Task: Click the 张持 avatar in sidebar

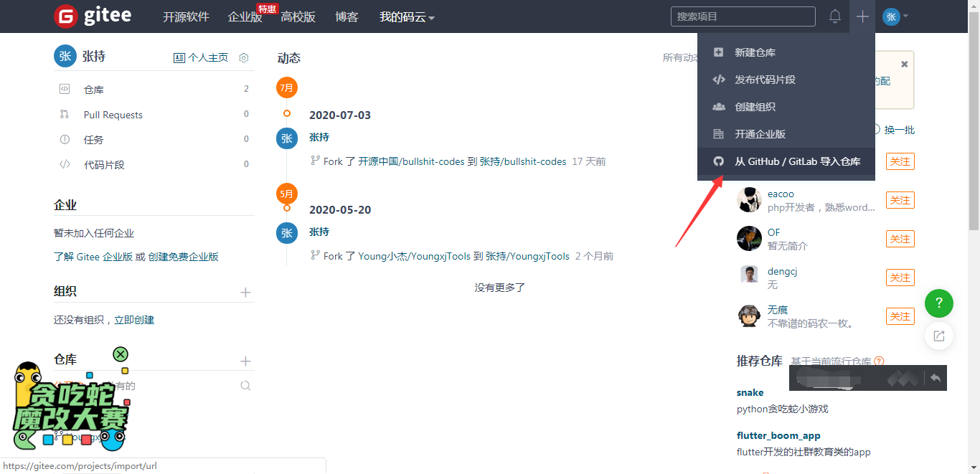Action: click(x=65, y=56)
